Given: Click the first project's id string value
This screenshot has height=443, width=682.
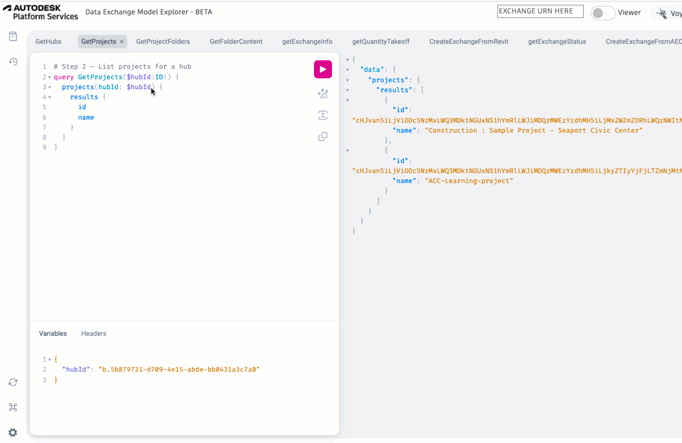Looking at the screenshot, I should (x=517, y=120).
